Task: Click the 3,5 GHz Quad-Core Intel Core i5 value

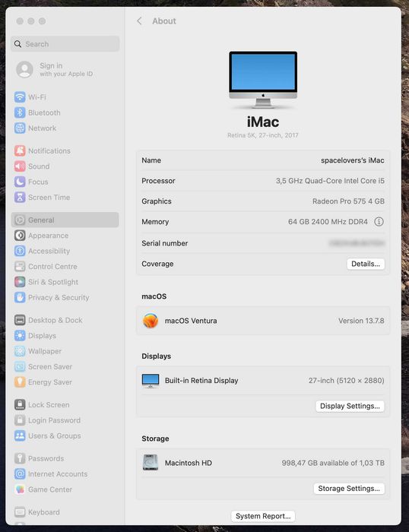Action: [x=330, y=181]
